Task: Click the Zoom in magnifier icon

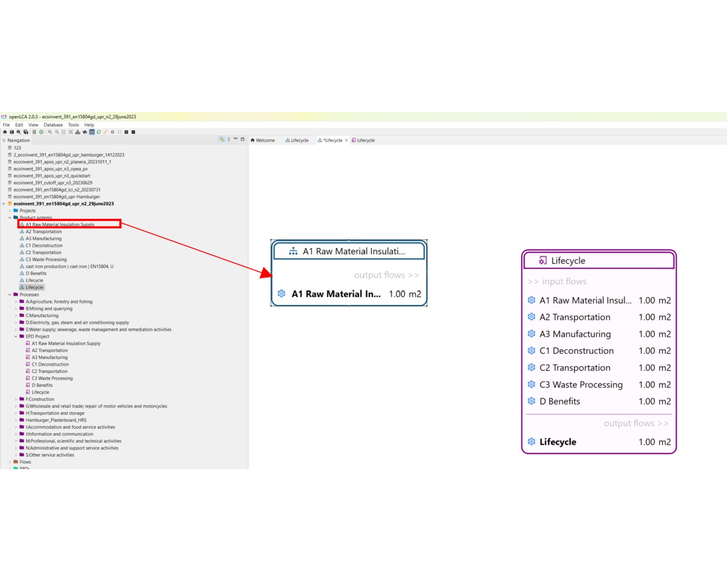Action: click(50, 132)
